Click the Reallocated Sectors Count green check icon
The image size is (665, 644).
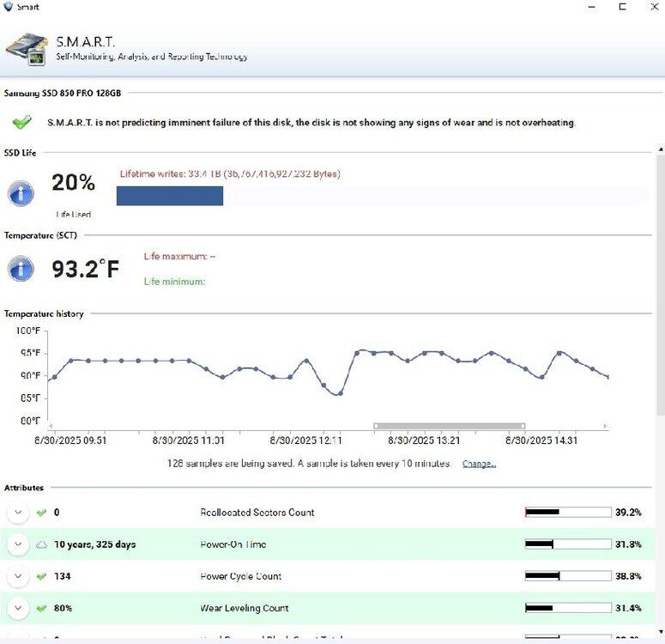41,513
